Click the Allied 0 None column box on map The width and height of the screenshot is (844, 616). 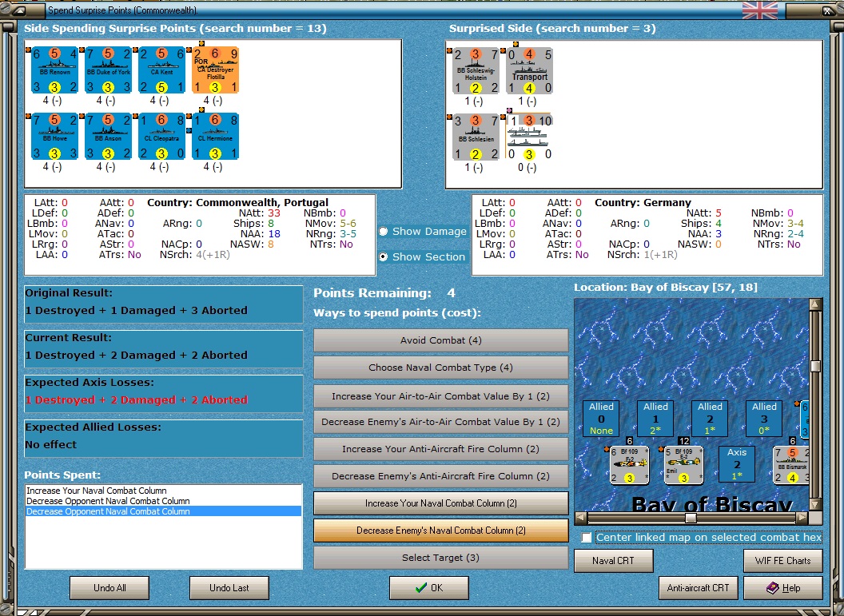click(x=601, y=418)
